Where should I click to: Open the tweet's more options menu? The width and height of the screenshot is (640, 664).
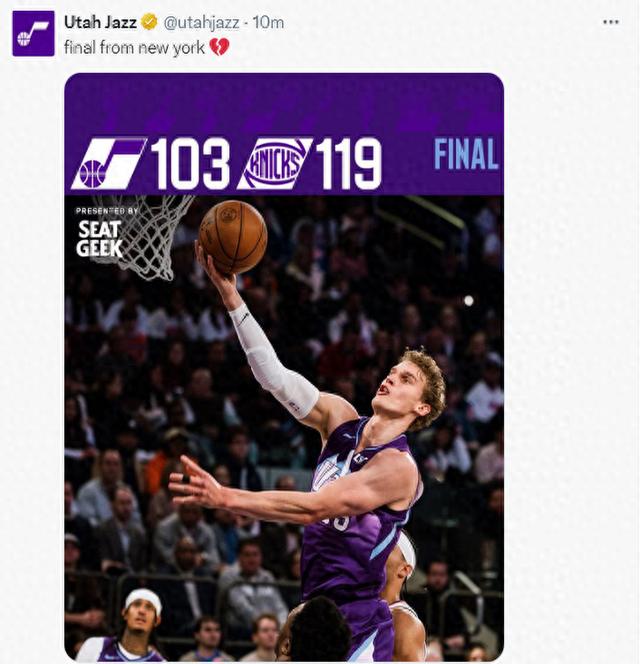tap(610, 22)
